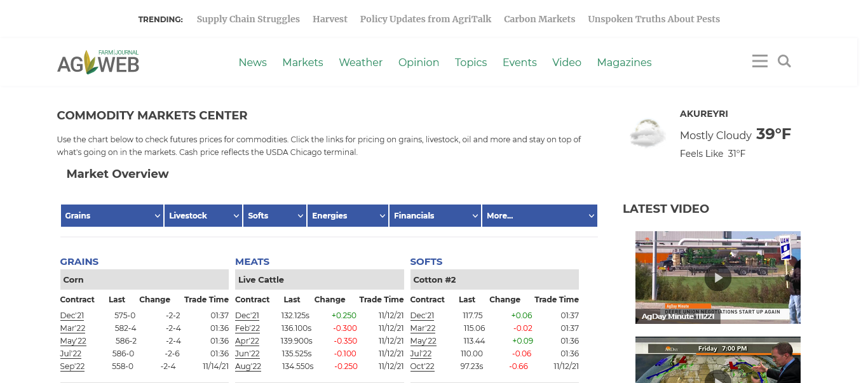Open the Financials dropdown
The width and height of the screenshot is (868, 383).
435,215
